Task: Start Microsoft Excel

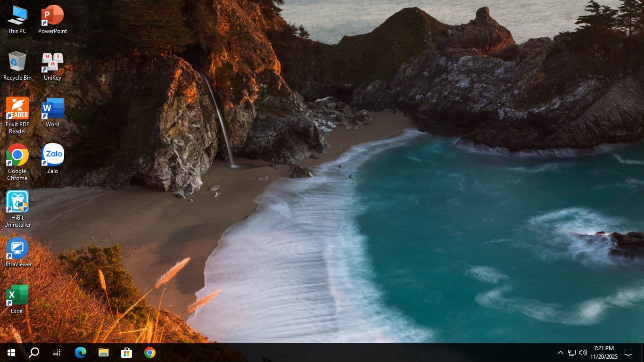Action: pos(17,295)
